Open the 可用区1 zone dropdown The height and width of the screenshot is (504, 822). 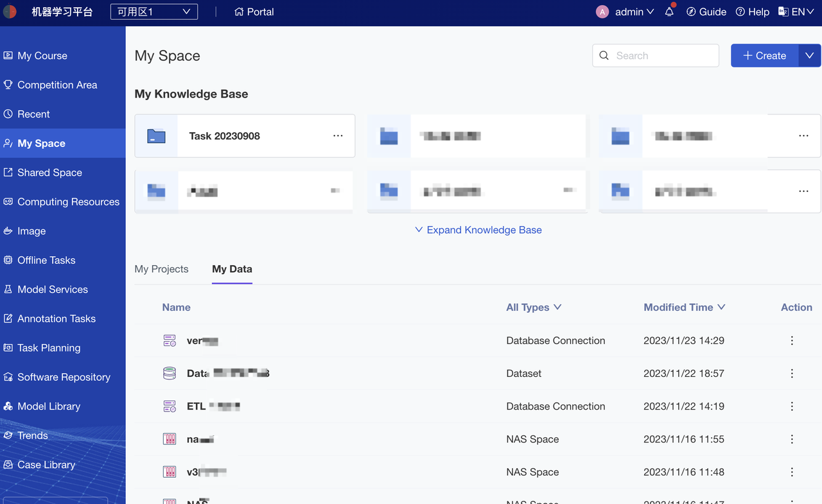tap(154, 12)
